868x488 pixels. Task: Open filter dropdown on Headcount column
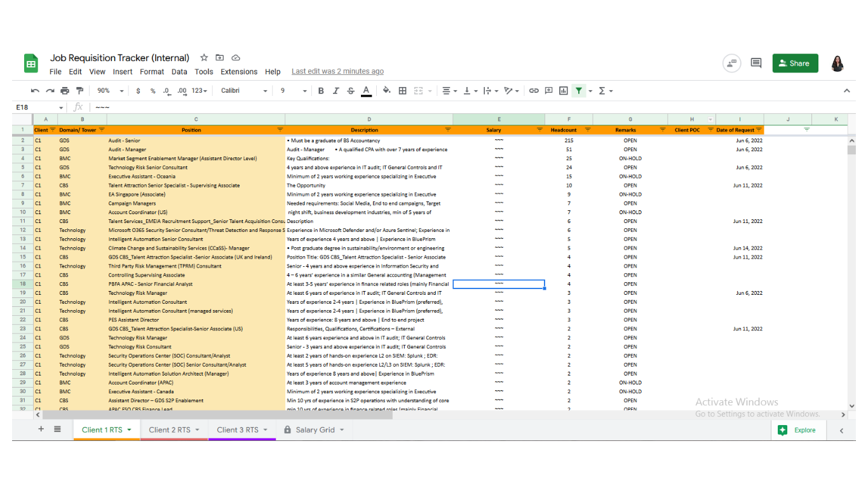(x=587, y=130)
